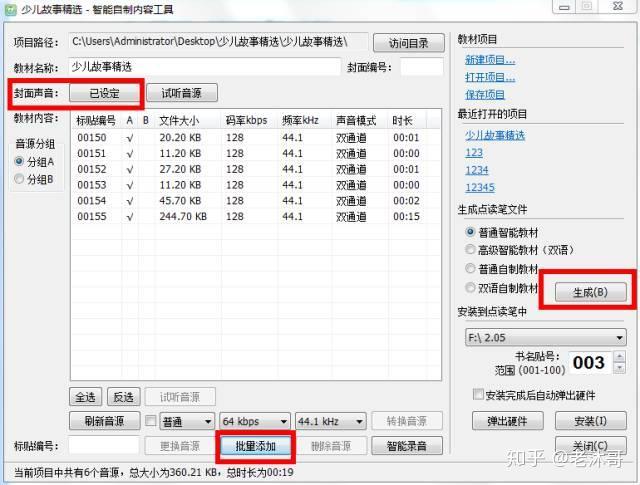The height and width of the screenshot is (485, 640).
Task: Click the app icon in title bar
Action: [10, 9]
